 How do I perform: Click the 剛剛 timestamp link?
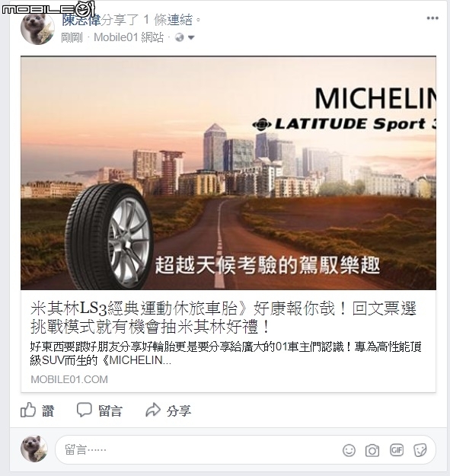[x=72, y=37]
